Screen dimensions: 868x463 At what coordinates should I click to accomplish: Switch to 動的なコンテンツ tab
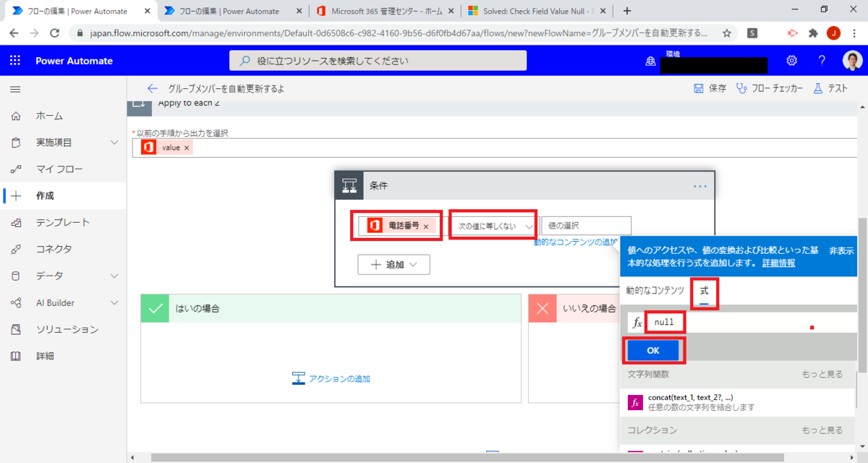tap(655, 291)
